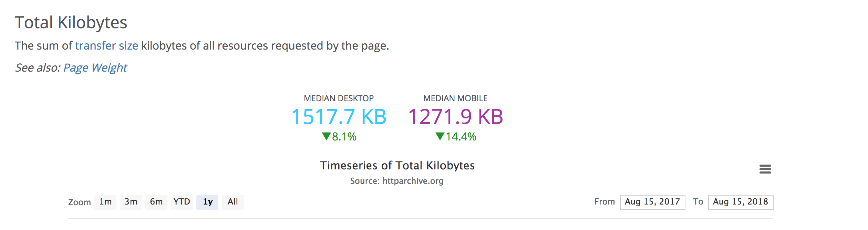Select the 1y zoom button
The height and width of the screenshot is (230, 868).
coord(207,202)
